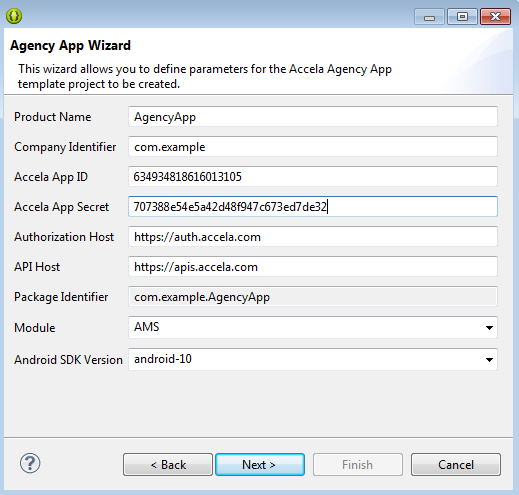Cancel the Agency App Wizard
519x495 pixels.
456,464
